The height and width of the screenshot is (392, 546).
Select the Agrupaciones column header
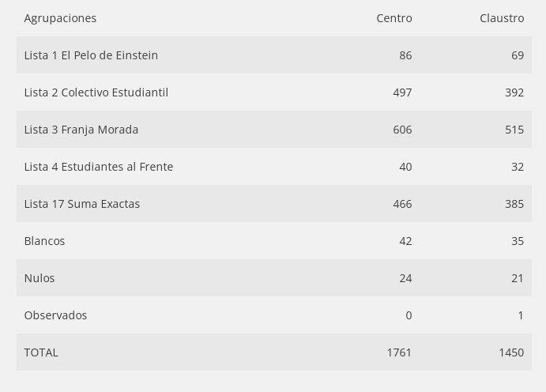(x=60, y=18)
